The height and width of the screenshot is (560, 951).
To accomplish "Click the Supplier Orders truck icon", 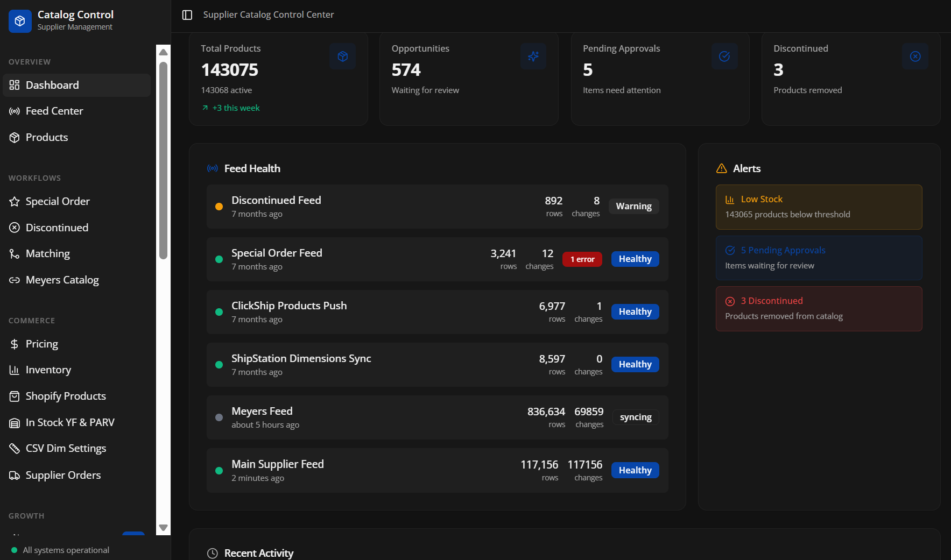I will pyautogui.click(x=15, y=476).
